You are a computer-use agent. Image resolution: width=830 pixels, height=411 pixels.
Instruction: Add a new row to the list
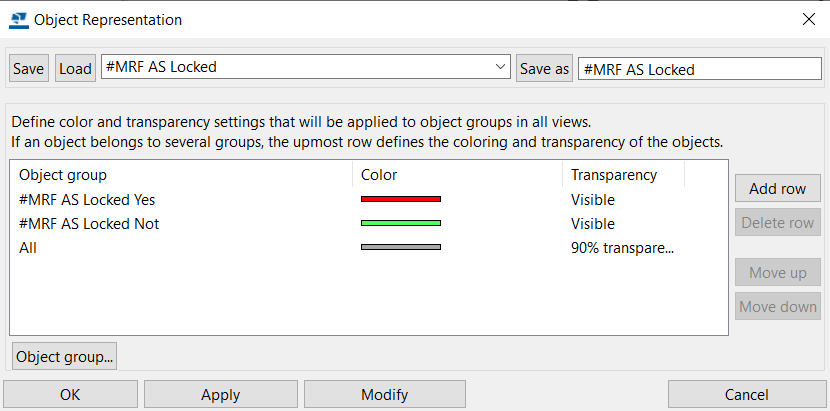778,189
